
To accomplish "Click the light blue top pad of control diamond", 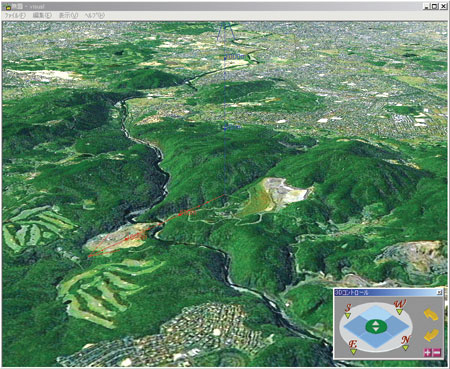I will coord(376,313).
